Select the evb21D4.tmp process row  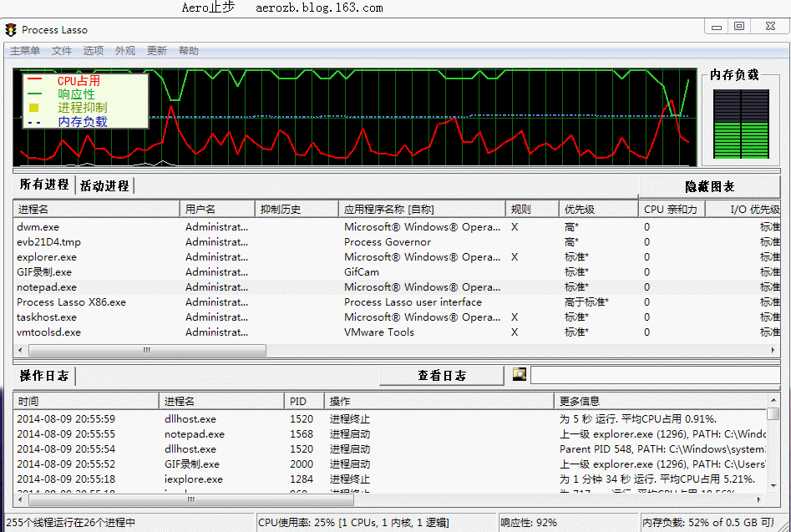pos(397,242)
